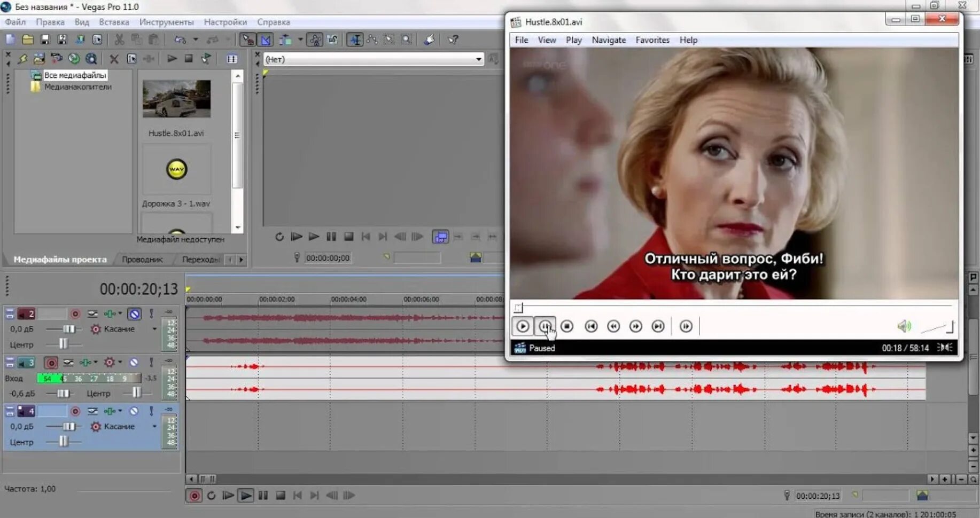Select the Normal Edit tool
The width and height of the screenshot is (980, 518).
[x=355, y=40]
